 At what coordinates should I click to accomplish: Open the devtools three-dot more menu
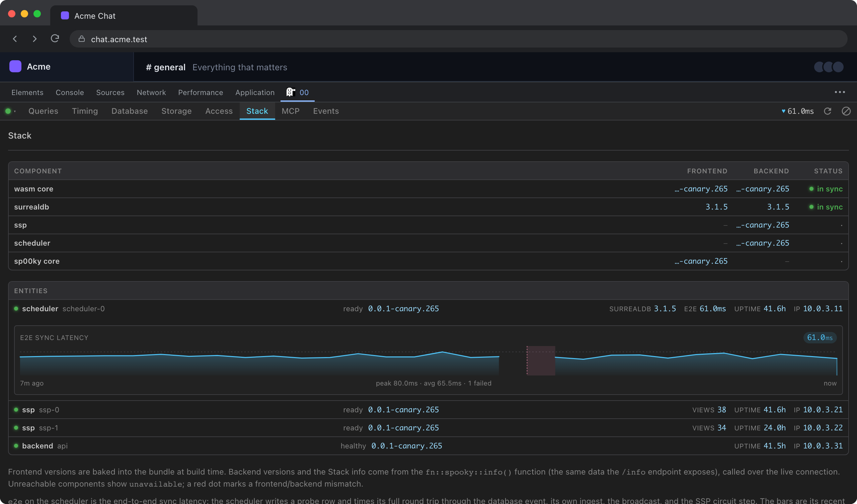pos(840,92)
